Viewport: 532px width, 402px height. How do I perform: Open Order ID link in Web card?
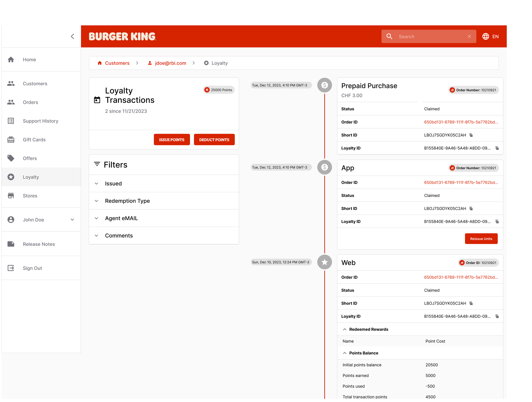(x=461, y=277)
